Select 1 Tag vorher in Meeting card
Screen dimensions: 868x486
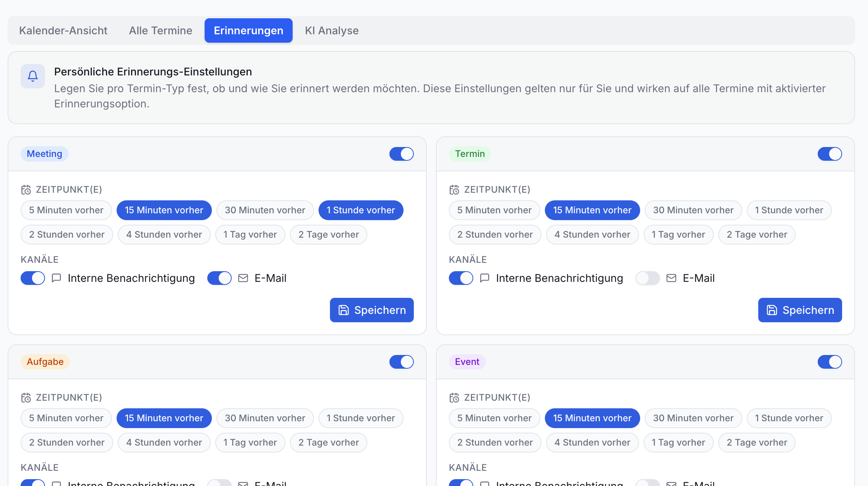[250, 235]
